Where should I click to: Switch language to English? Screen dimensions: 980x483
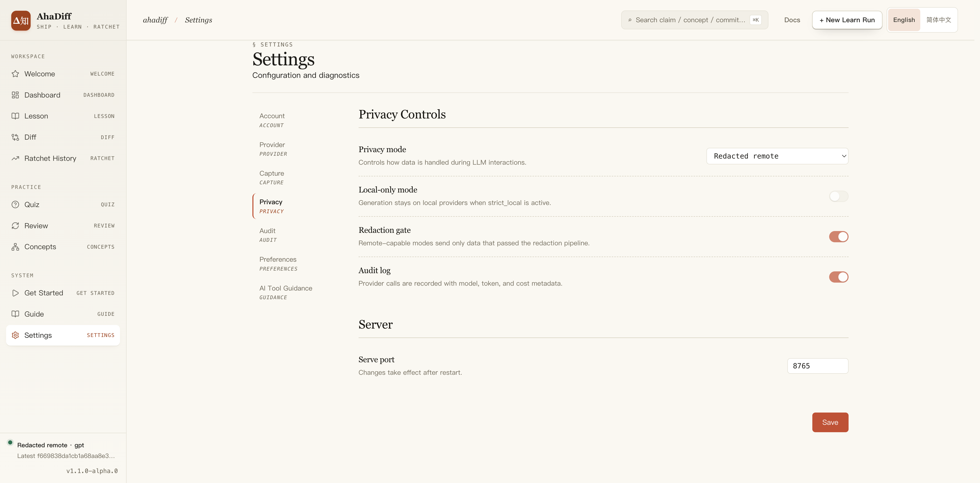904,20
